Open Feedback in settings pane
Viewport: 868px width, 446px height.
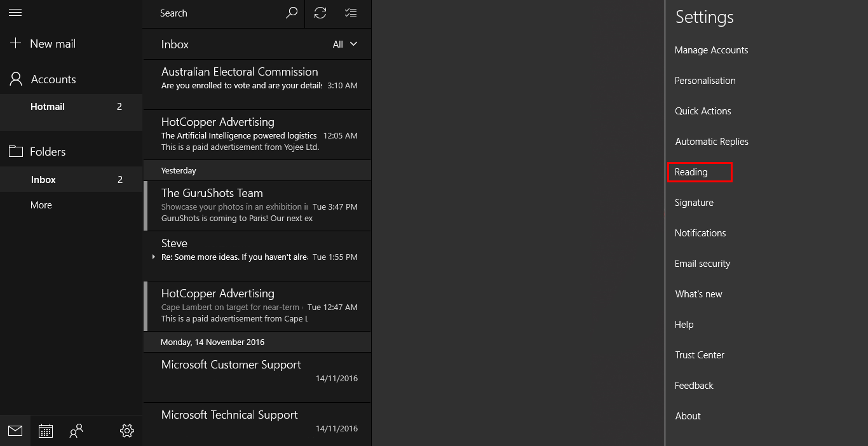(694, 386)
